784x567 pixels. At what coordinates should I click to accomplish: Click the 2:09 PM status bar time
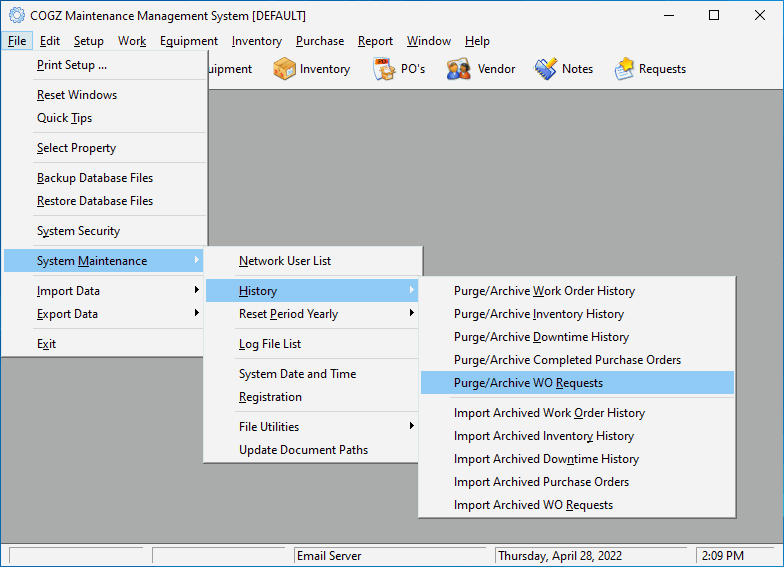point(722,556)
